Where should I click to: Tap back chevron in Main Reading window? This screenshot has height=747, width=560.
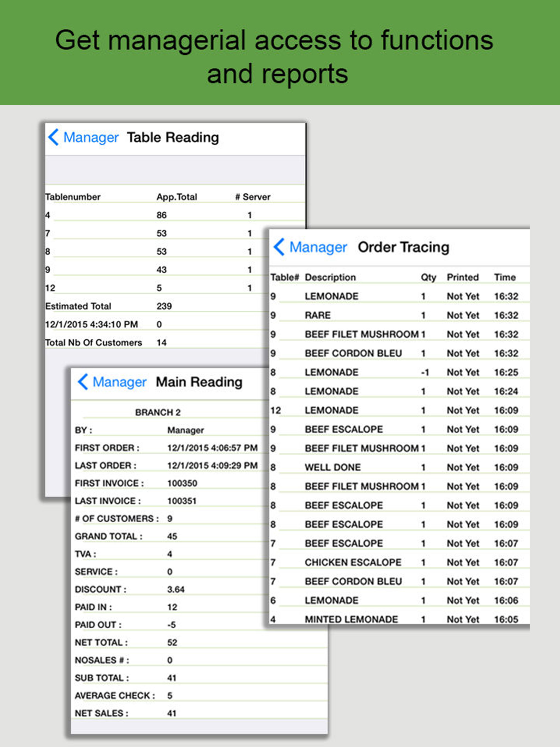[83, 382]
